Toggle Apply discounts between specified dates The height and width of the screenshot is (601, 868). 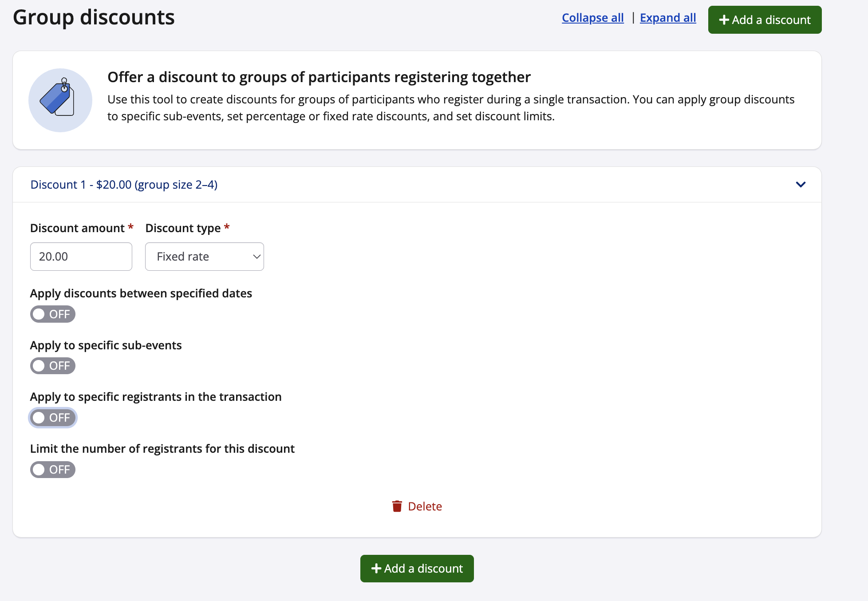coord(53,314)
